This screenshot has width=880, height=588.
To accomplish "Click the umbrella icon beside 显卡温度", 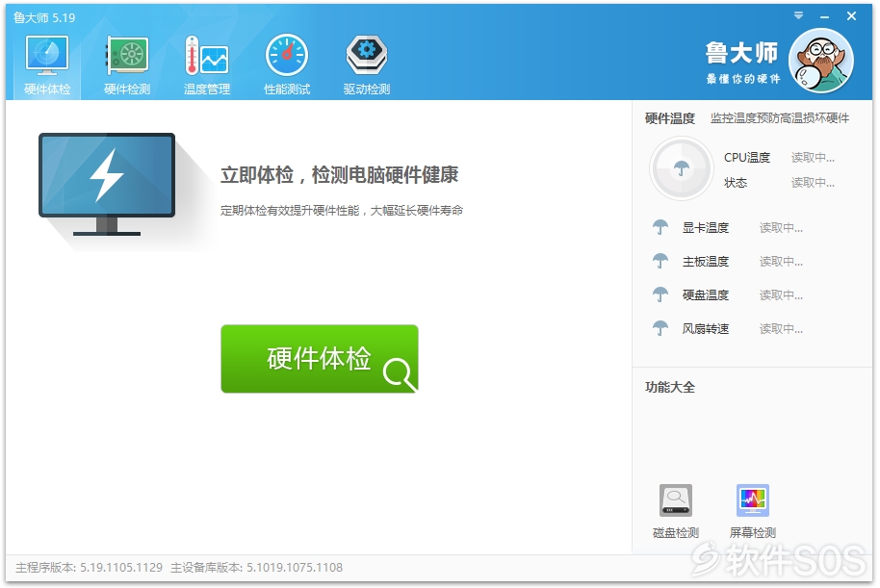I will point(660,227).
